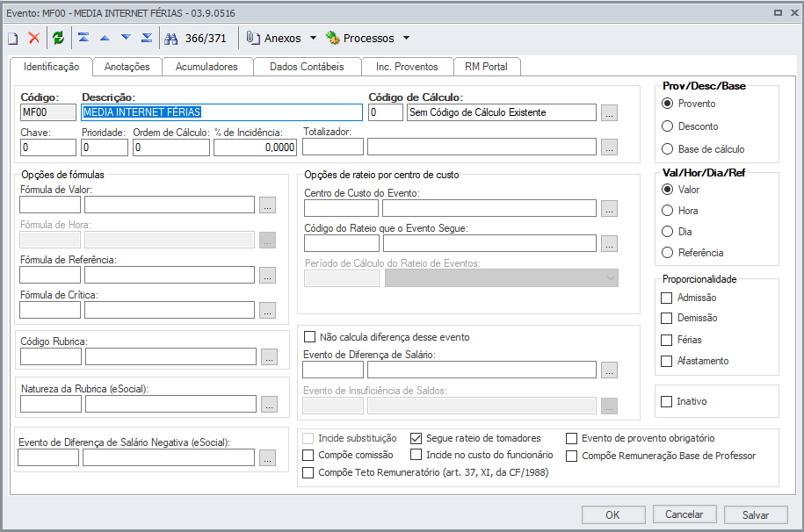Switch to the Identificação tab

click(x=51, y=67)
